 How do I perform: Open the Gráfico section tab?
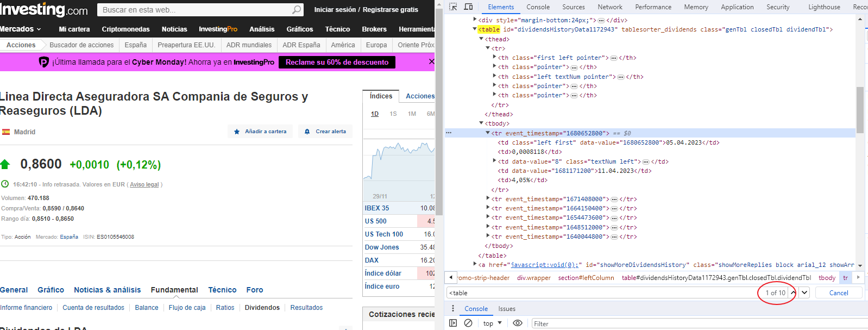coord(51,290)
